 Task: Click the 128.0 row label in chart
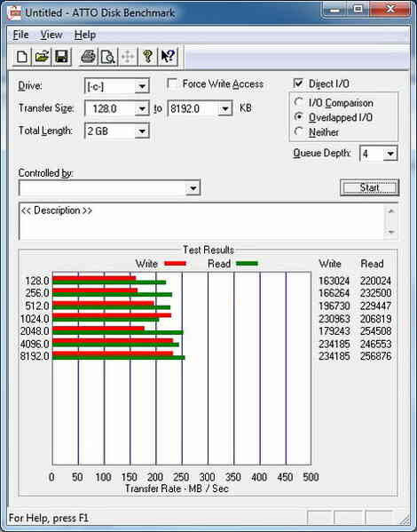coord(36,281)
